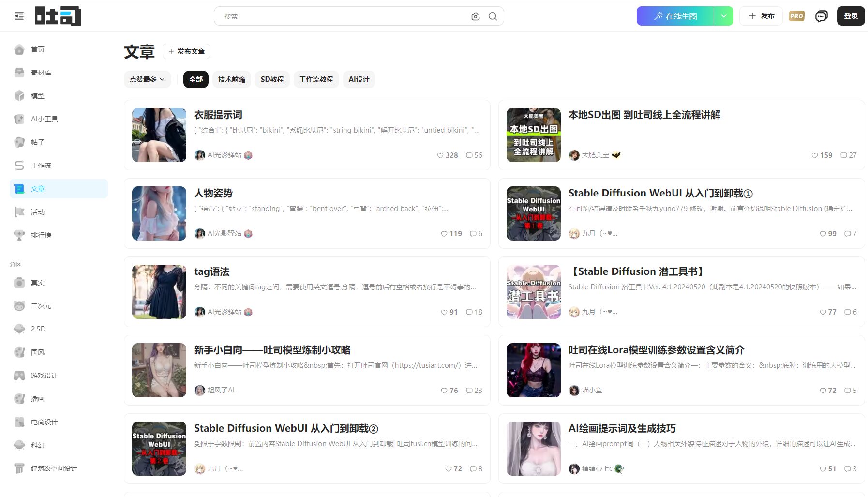The image size is (868, 497).
Task: Click the camera icon for image search
Action: 475,16
